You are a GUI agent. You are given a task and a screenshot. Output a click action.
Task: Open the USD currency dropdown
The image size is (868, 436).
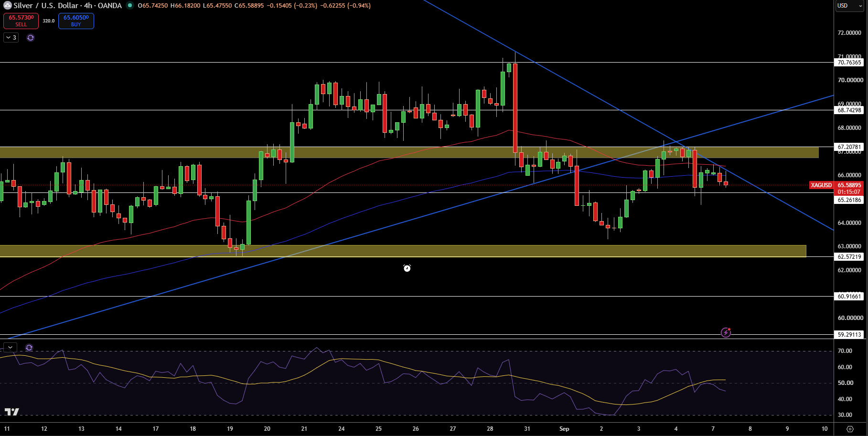[850, 6]
